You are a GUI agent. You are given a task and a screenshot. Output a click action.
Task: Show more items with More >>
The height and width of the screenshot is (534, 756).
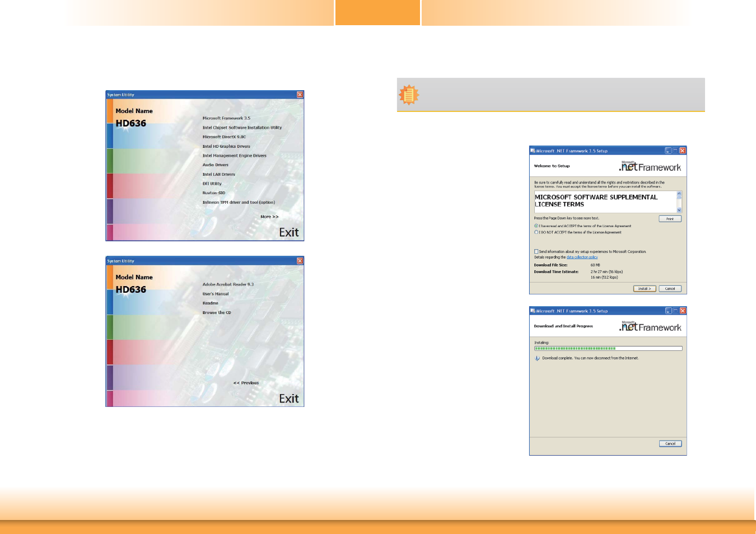(x=269, y=217)
